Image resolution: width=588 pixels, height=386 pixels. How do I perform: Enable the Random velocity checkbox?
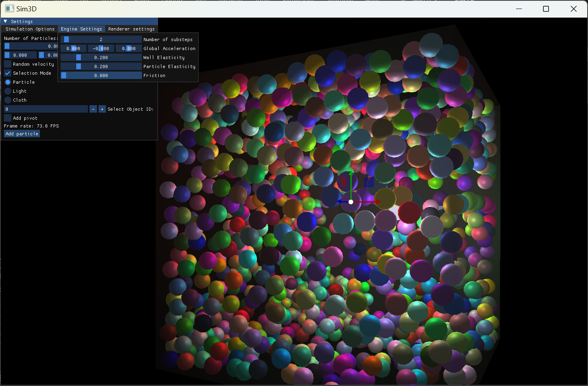point(8,64)
